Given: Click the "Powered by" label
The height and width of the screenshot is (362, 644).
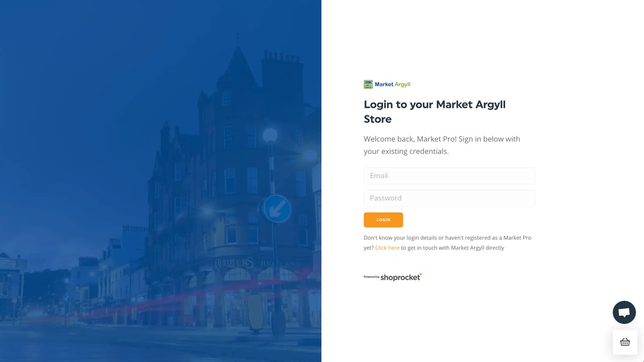Looking at the screenshot, I should coord(371,277).
